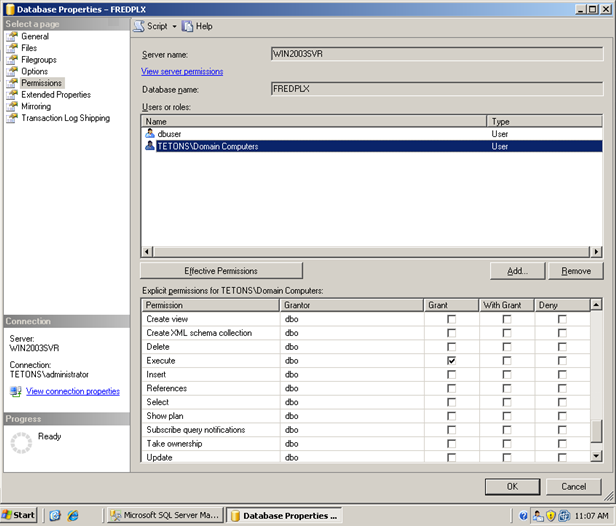This screenshot has width=616, height=526.
Task: Click the Remove button
Action: [576, 271]
